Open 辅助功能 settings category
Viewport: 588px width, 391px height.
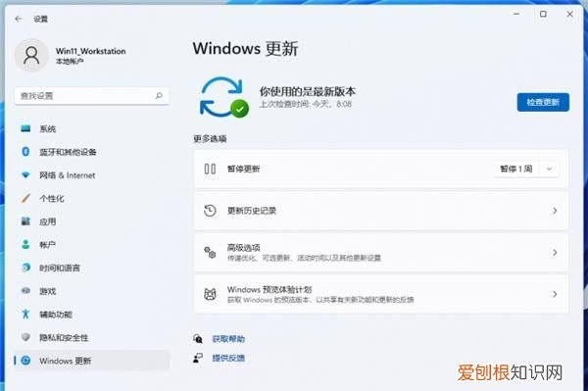[x=91, y=315]
